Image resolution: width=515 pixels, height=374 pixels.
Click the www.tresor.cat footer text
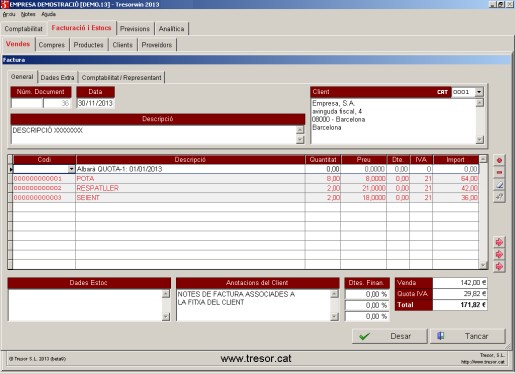click(256, 359)
